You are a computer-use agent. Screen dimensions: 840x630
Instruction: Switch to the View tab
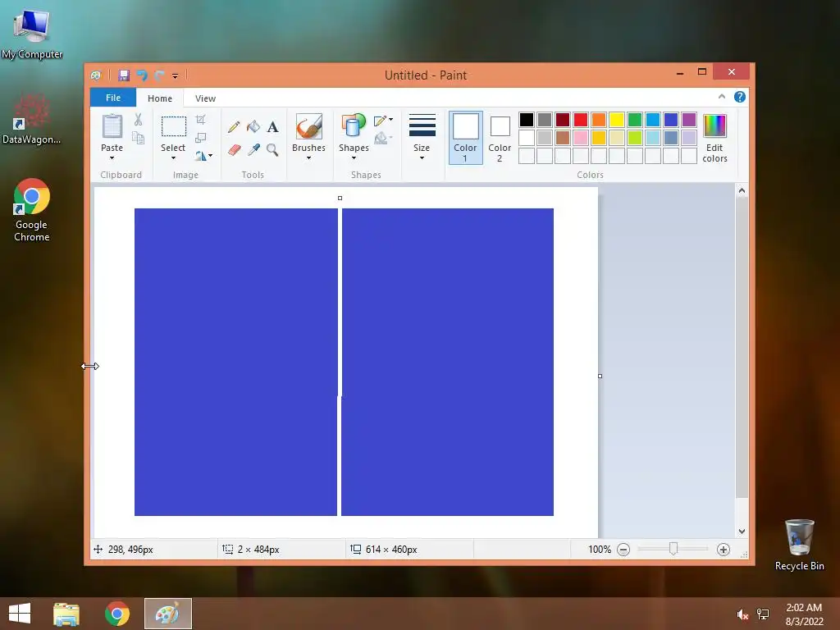tap(205, 98)
